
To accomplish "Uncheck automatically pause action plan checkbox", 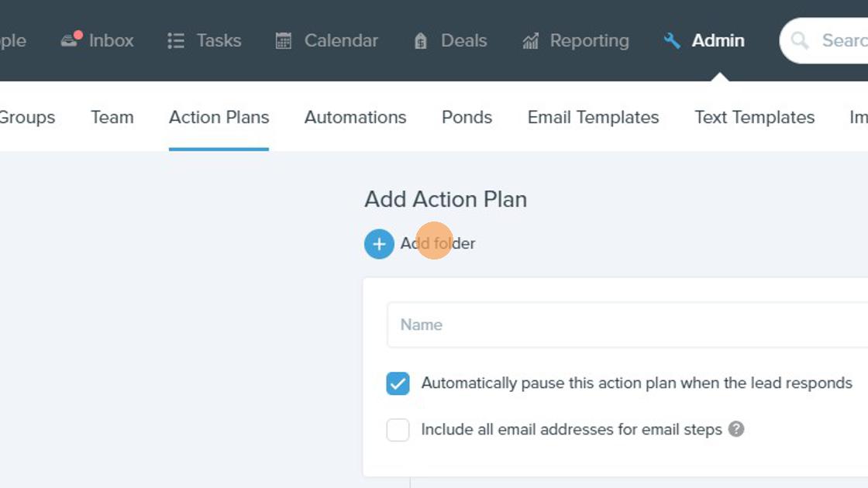I will 398,383.
